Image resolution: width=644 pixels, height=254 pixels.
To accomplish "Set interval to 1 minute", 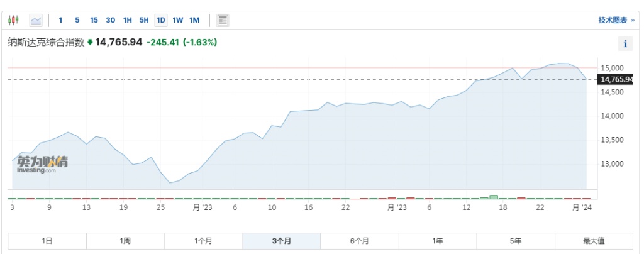I will 61,20.
